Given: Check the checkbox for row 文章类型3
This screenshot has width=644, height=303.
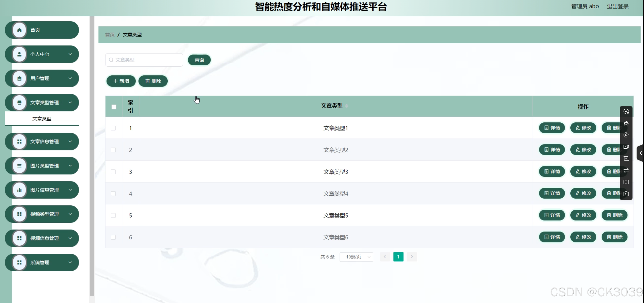Looking at the screenshot, I should tap(113, 172).
